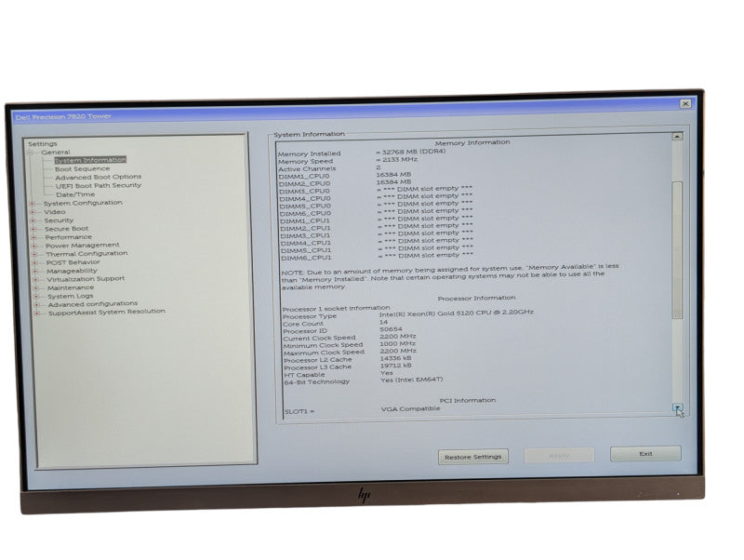Click the greyed-out Apply button
The image size is (744, 560).
tap(559, 456)
